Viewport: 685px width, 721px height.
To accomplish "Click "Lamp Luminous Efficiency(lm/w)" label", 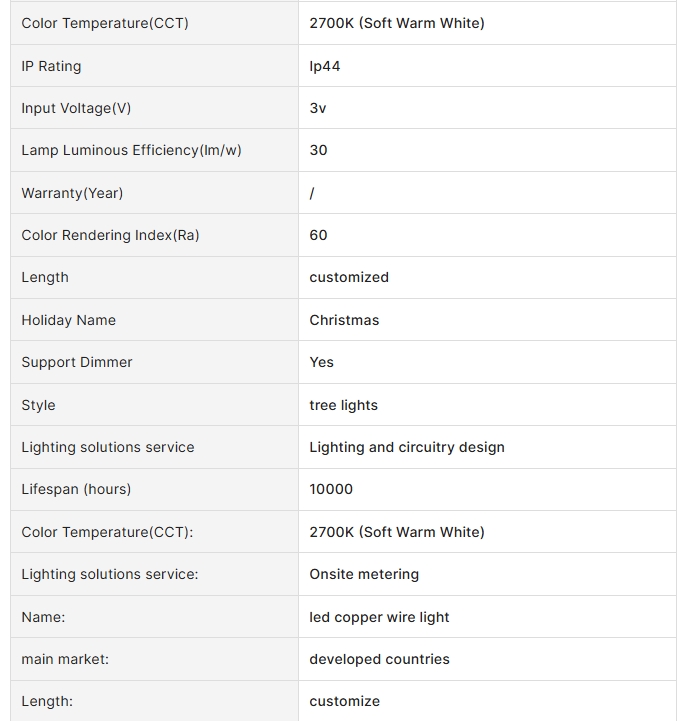I will pos(131,150).
